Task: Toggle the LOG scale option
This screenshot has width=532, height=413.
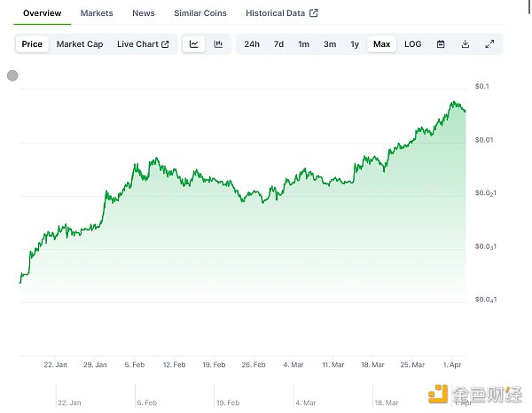Action: [412, 43]
